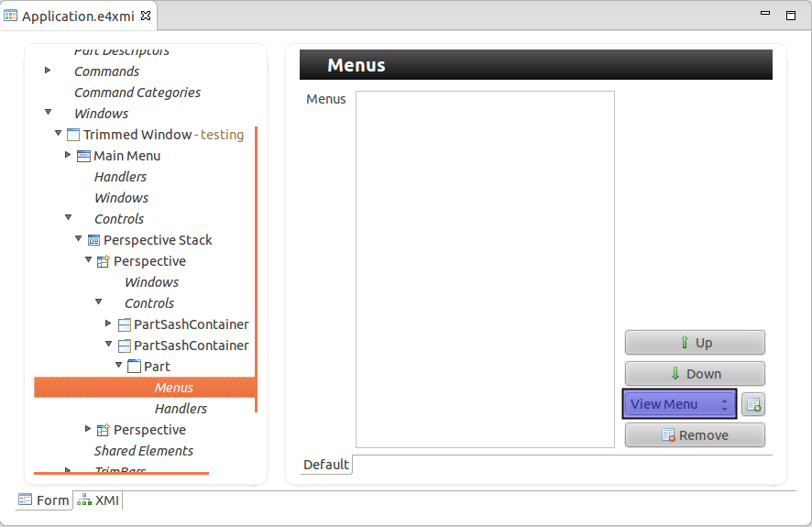Screen dimensions: 812x527
Task: Open the View Menu type dropdown
Action: click(x=678, y=404)
